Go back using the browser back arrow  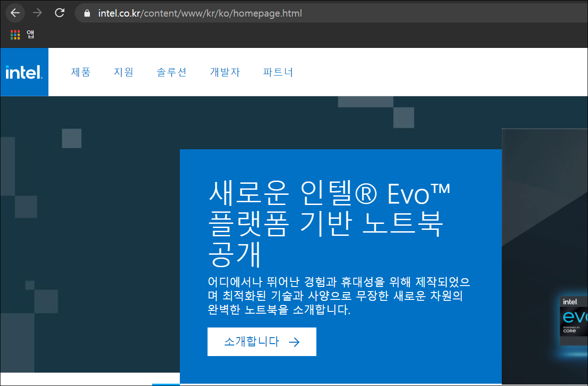point(15,13)
